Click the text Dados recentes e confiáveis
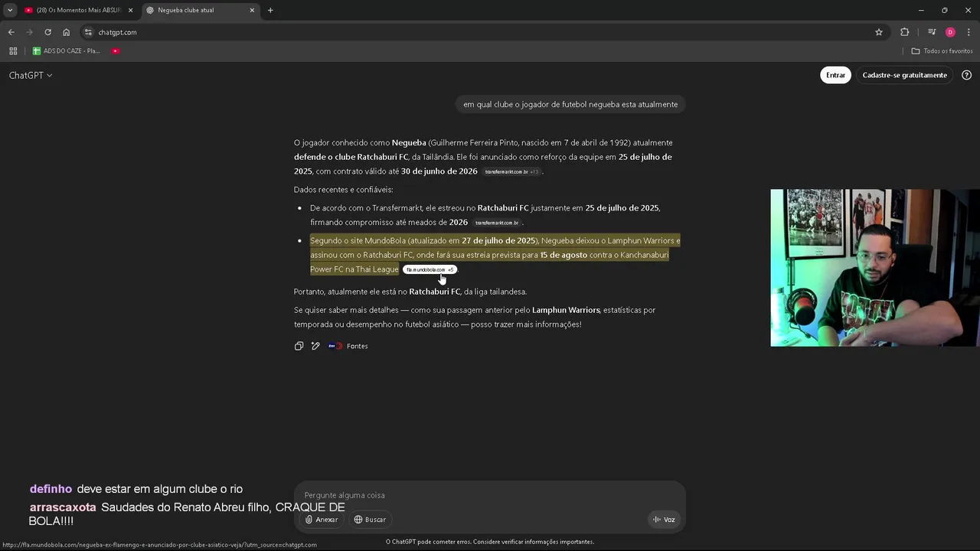The width and height of the screenshot is (980, 551). tap(343, 190)
